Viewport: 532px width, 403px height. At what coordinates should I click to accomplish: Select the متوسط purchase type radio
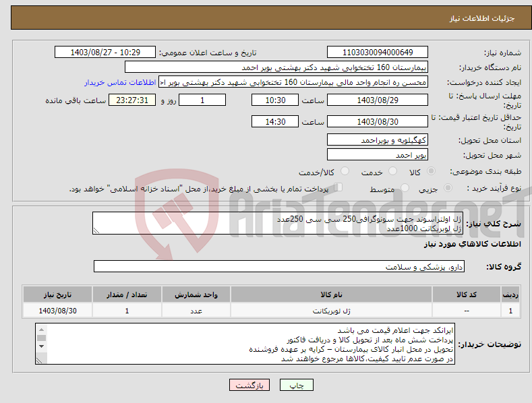(x=405, y=188)
